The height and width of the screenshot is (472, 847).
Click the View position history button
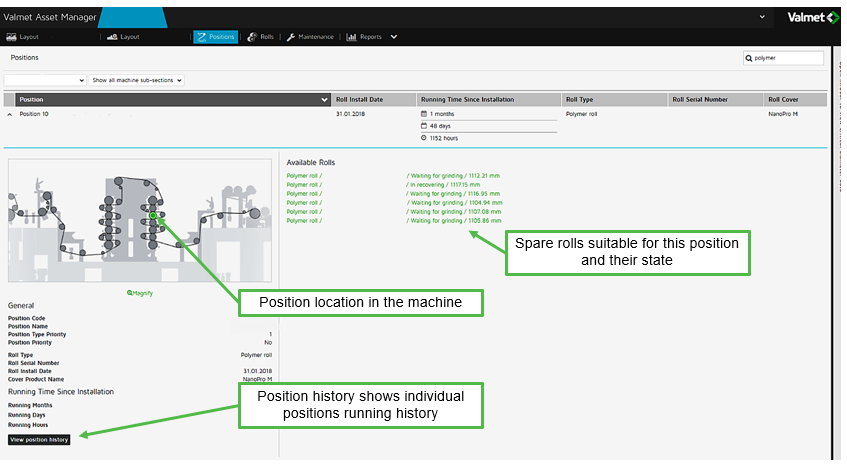(39, 439)
